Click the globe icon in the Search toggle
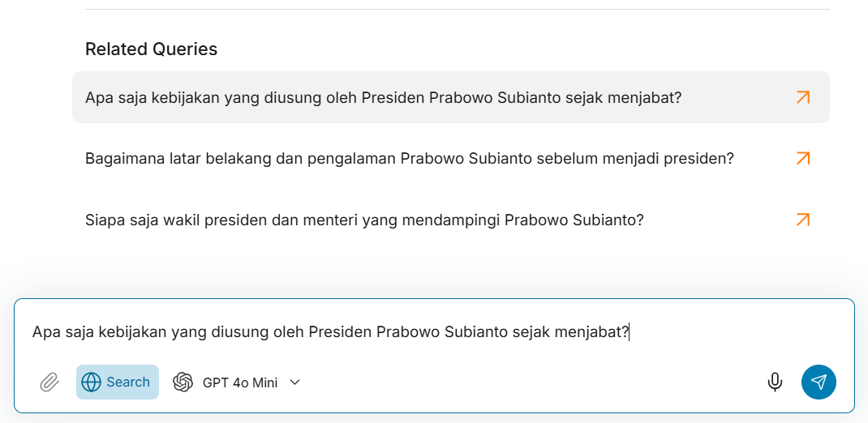The height and width of the screenshot is (423, 868). [92, 382]
